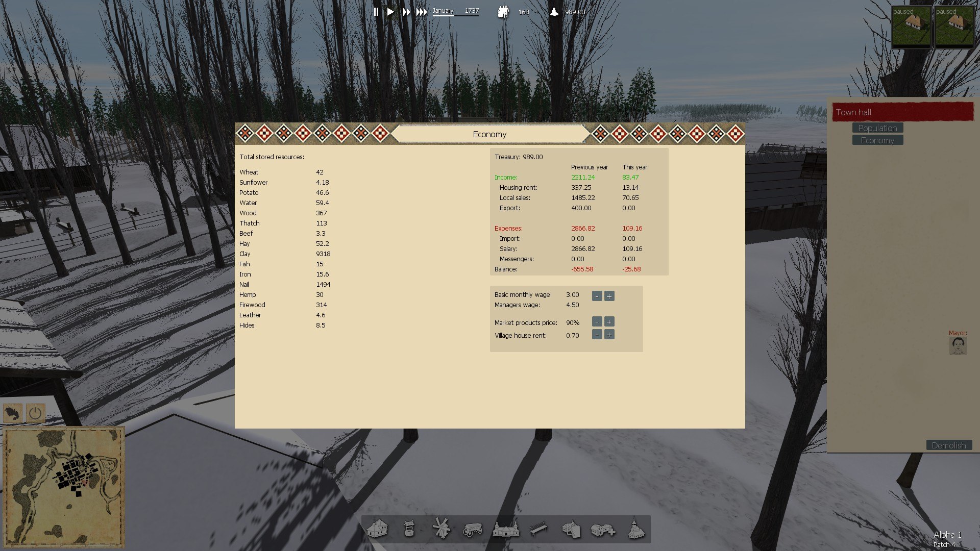The image size is (980, 551).
Task: Click the Income label
Action: pos(506,178)
